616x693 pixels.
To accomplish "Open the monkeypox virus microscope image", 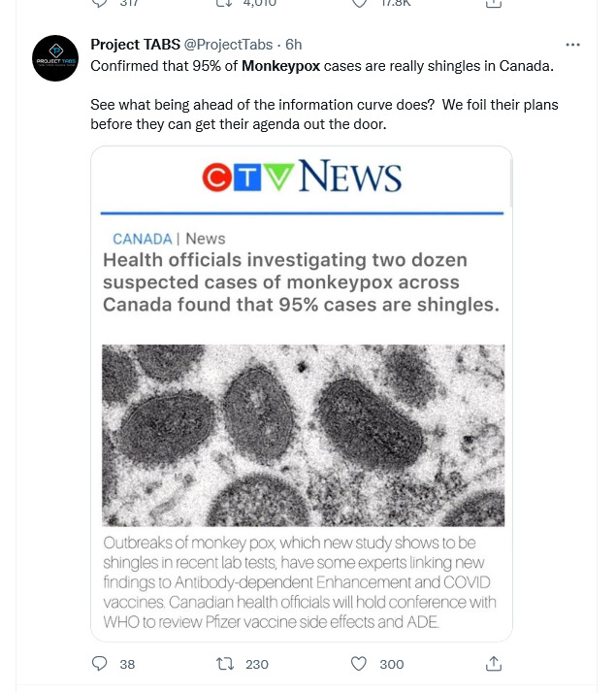I will 303,436.
